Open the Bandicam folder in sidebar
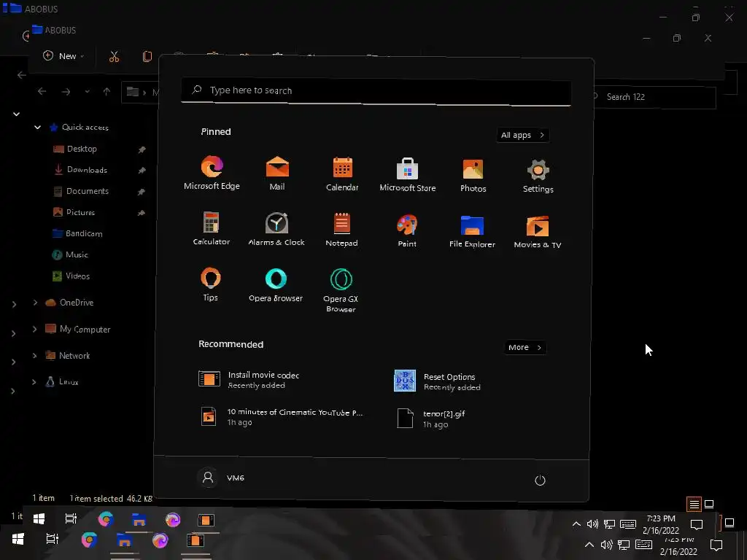 (77, 233)
